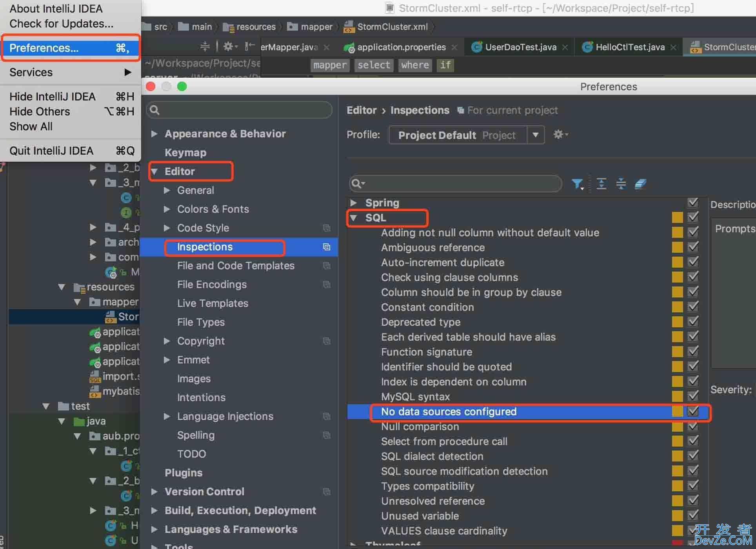This screenshot has width=756, height=549.
Task: Uncheck the Ambiguous reference inspection
Action: [693, 247]
